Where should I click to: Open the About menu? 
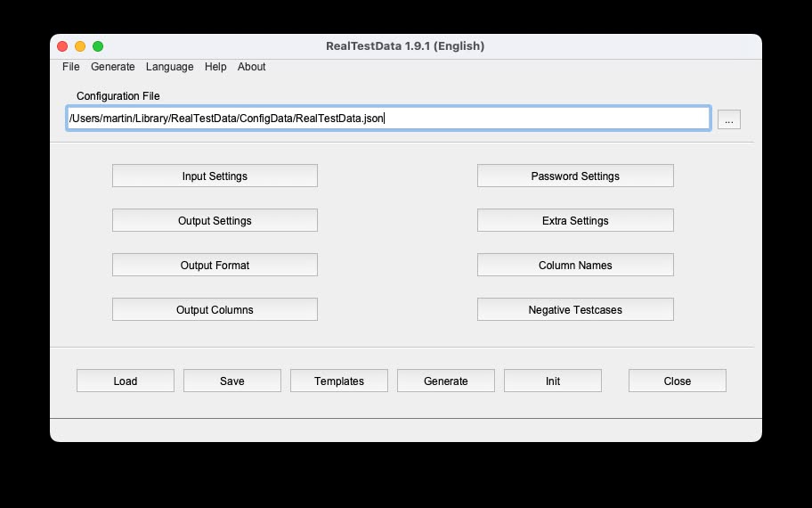pyautogui.click(x=251, y=67)
